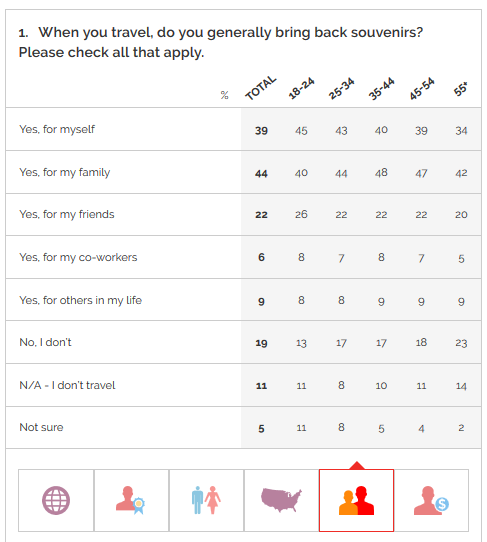Click the question 1 souvenirs heading
Screen dimensions: 487x542
pyautogui.click(x=221, y=42)
